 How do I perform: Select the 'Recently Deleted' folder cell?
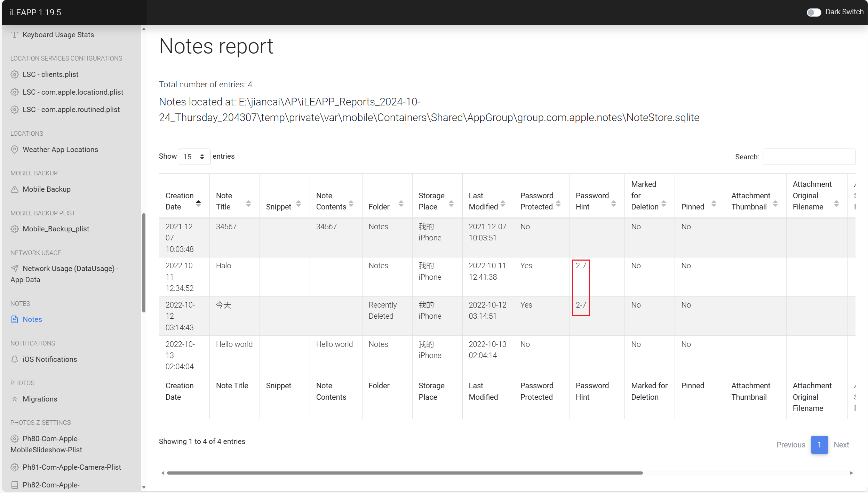point(387,316)
